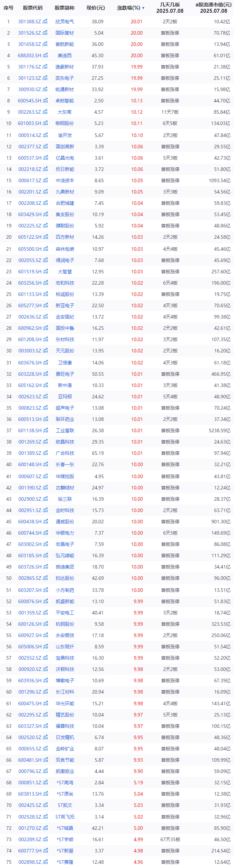Select market value 1093.54亿

click(219, 180)
